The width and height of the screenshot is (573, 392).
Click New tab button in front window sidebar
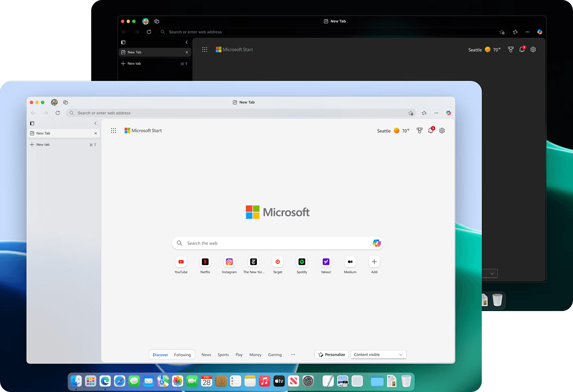click(x=64, y=145)
